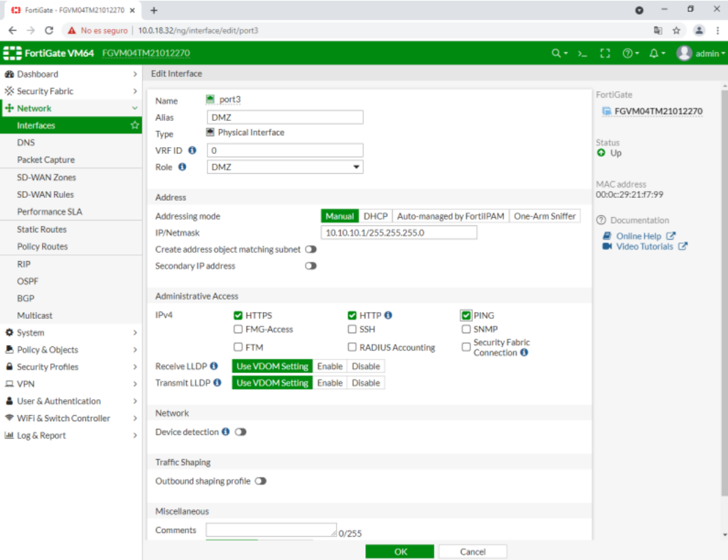Open the browser profile icon
The width and height of the screenshot is (728, 560).
coord(698,30)
